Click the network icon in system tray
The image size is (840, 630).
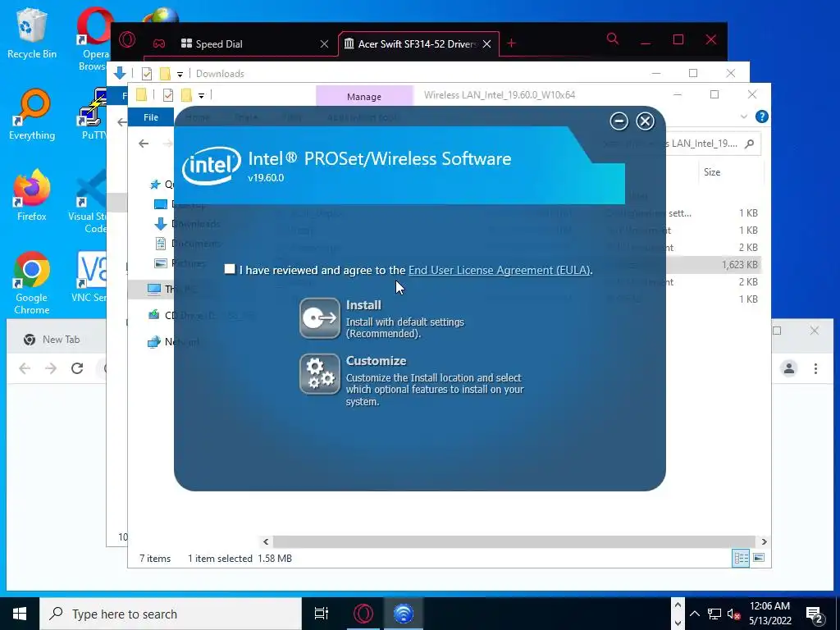click(714, 614)
